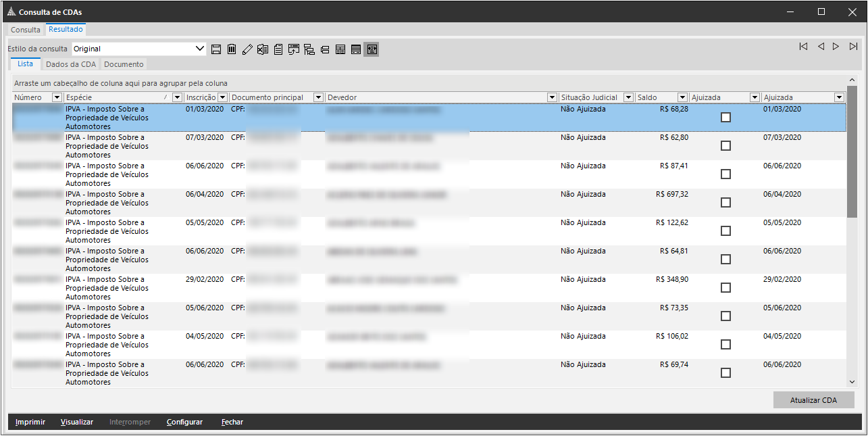Screen dimensions: 868x436
Task: Click the vertical scrollbar thumb of the list
Action: tap(852, 151)
